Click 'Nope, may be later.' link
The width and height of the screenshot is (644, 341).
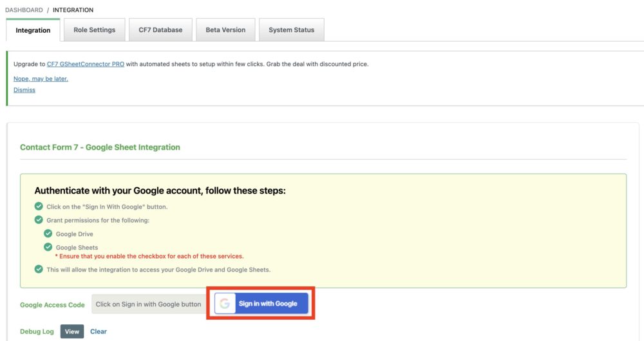pos(41,78)
